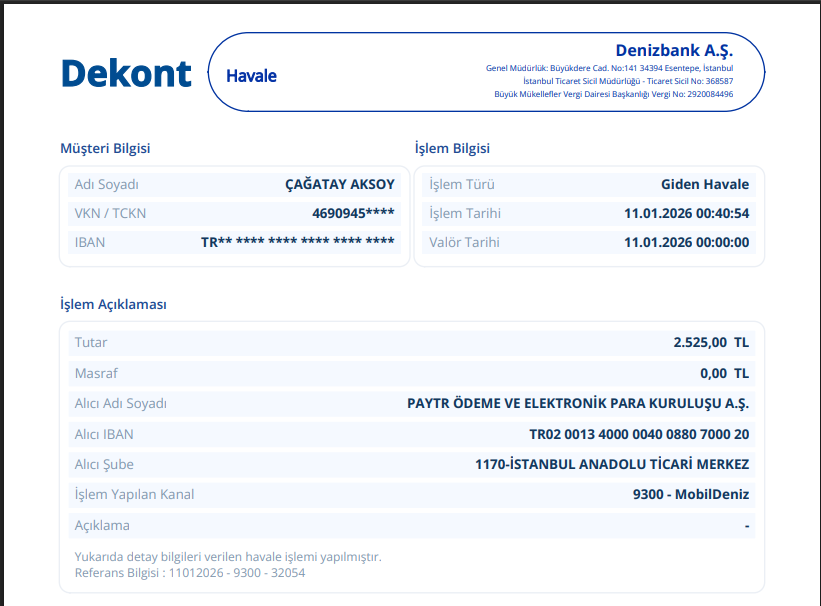The width and height of the screenshot is (821, 606).
Task: Click the Açıklama label
Action: [102, 525]
